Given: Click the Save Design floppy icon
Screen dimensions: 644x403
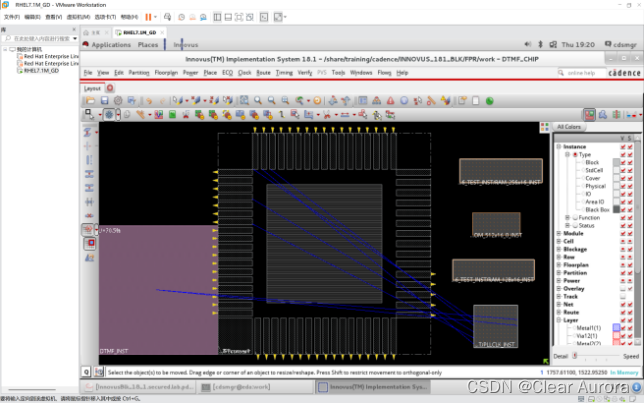Looking at the screenshot, I should [x=104, y=101].
